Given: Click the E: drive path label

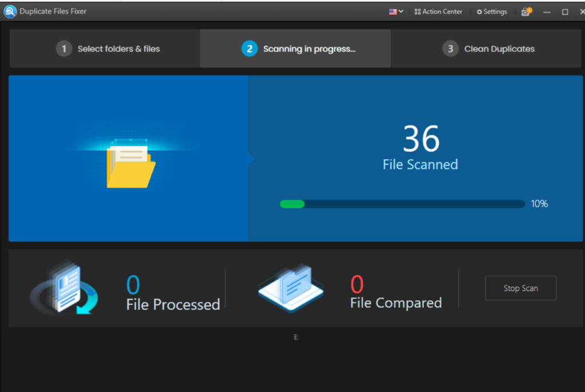Looking at the screenshot, I should pyautogui.click(x=296, y=337).
